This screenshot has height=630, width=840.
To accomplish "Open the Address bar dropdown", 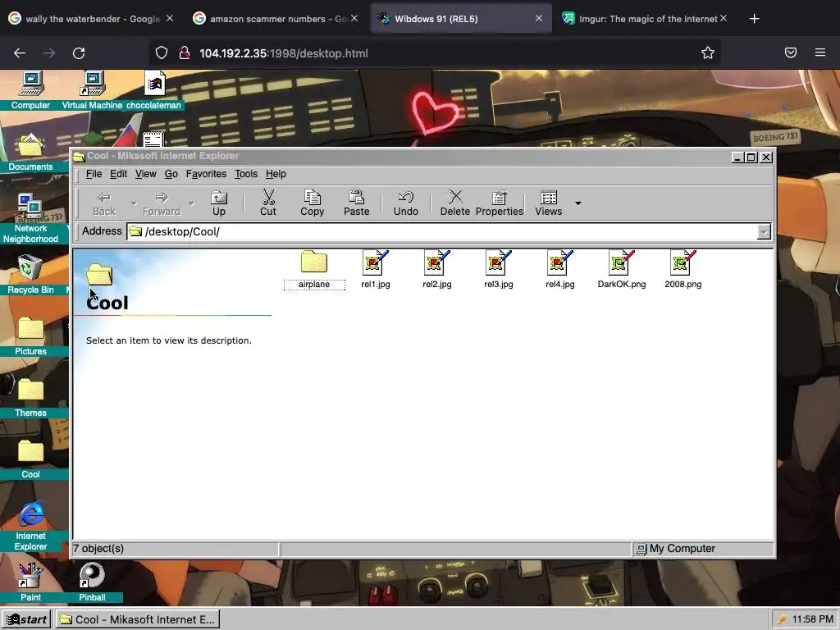I will pyautogui.click(x=764, y=231).
